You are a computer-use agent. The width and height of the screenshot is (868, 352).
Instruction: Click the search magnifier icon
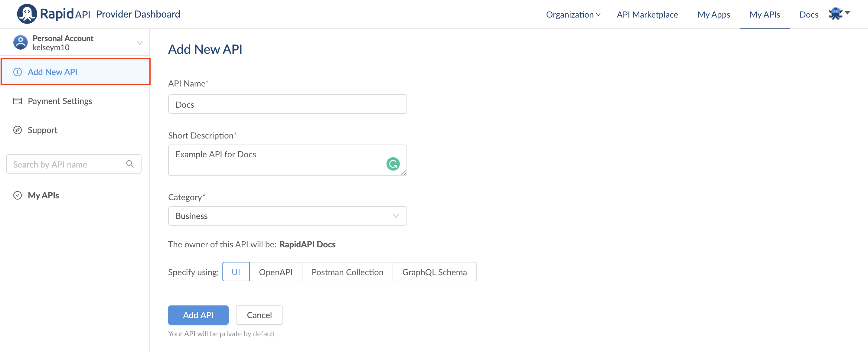pyautogui.click(x=130, y=164)
